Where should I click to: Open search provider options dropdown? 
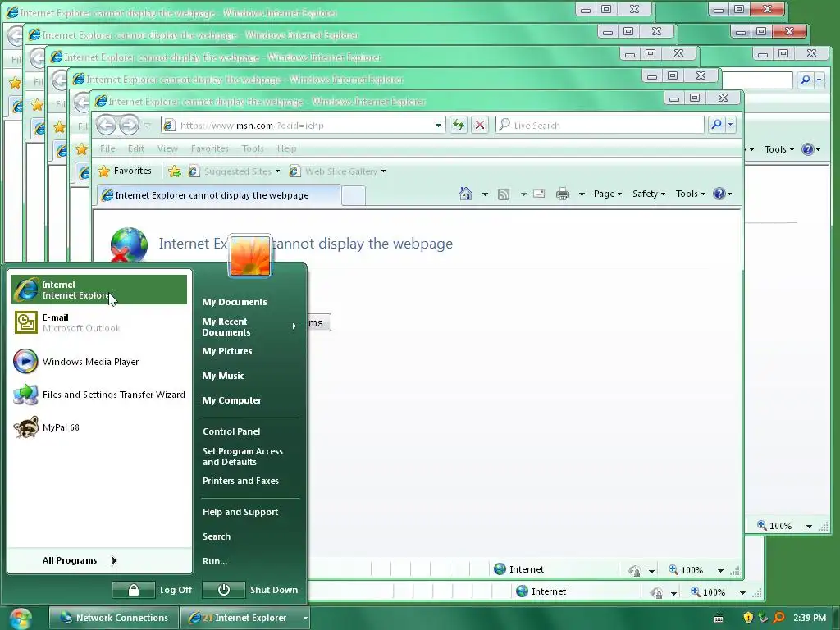pyautogui.click(x=730, y=125)
